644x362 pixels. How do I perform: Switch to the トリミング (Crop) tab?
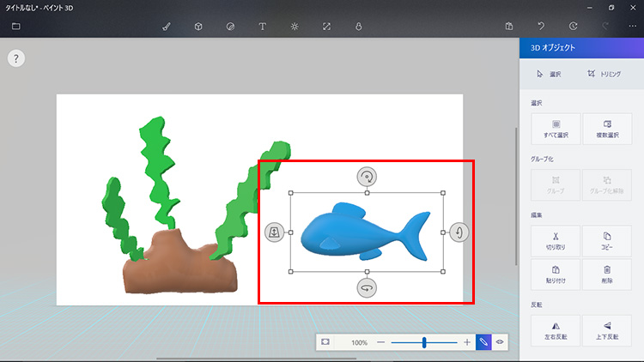[x=605, y=75]
